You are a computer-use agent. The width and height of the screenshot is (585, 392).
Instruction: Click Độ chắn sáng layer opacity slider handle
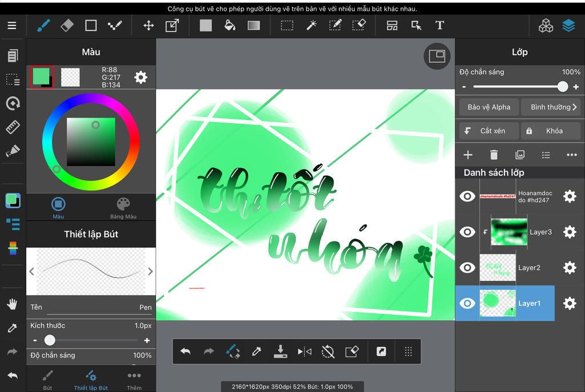pyautogui.click(x=563, y=87)
